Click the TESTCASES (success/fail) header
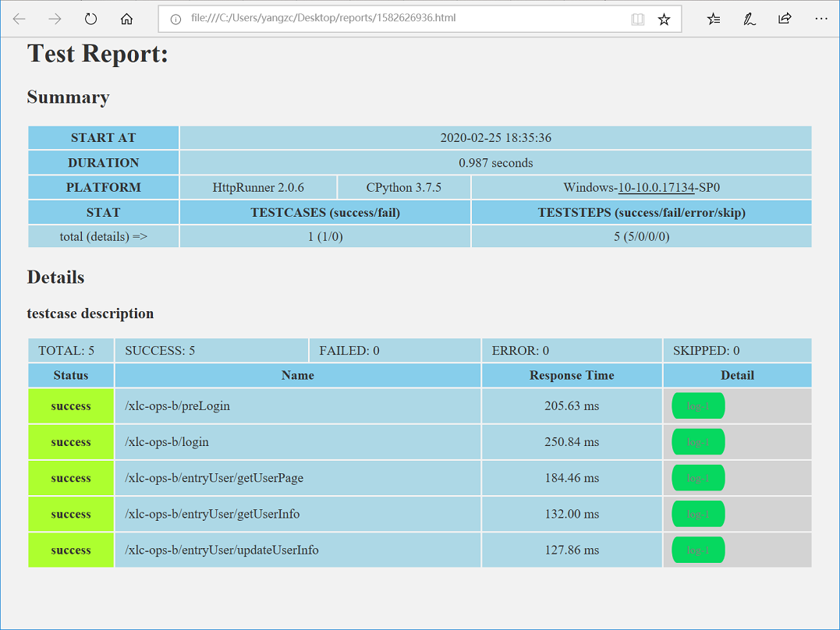The height and width of the screenshot is (630, 840). coord(325,213)
